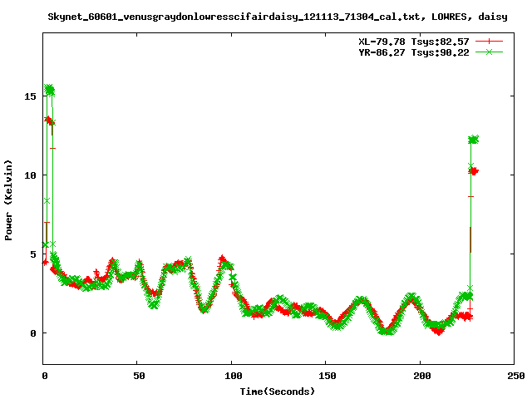Image resolution: width=532 pixels, height=399 pixels.
Task: Click the Power (Kelvin) y-axis label
Action: tap(8, 200)
